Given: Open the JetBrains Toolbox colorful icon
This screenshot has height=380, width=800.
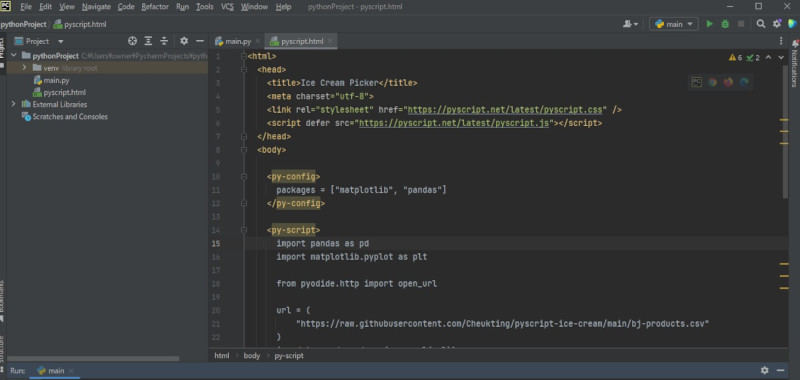Looking at the screenshot, I should click(x=792, y=24).
